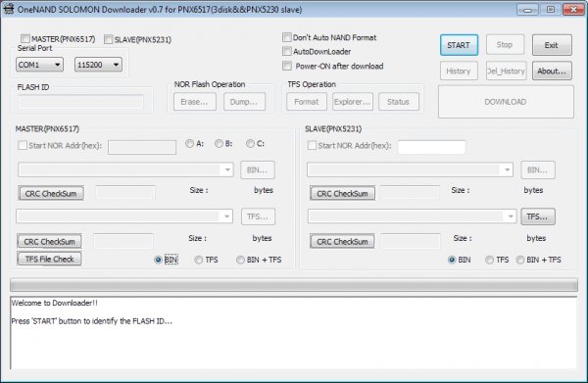Click SLAVE Start NOR Addr input field
This screenshot has width=588, height=383.
pos(431,147)
